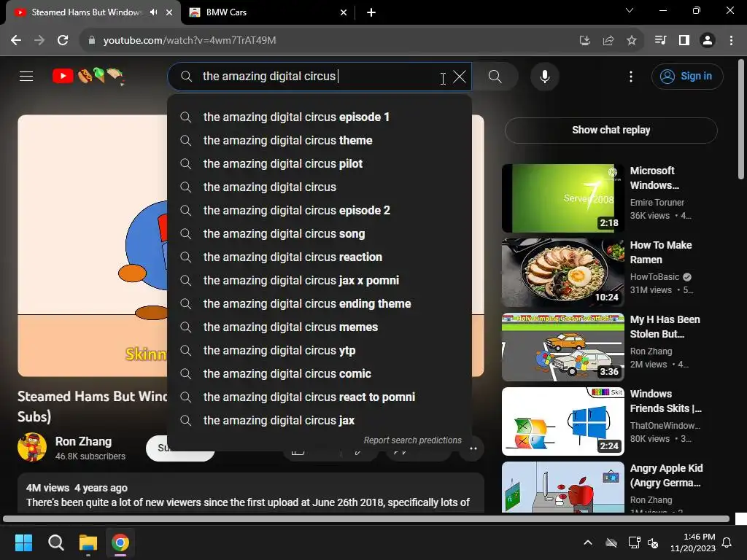747x560 pixels.
Task: Select suggestion 'episode 2'
Action: pos(320,211)
